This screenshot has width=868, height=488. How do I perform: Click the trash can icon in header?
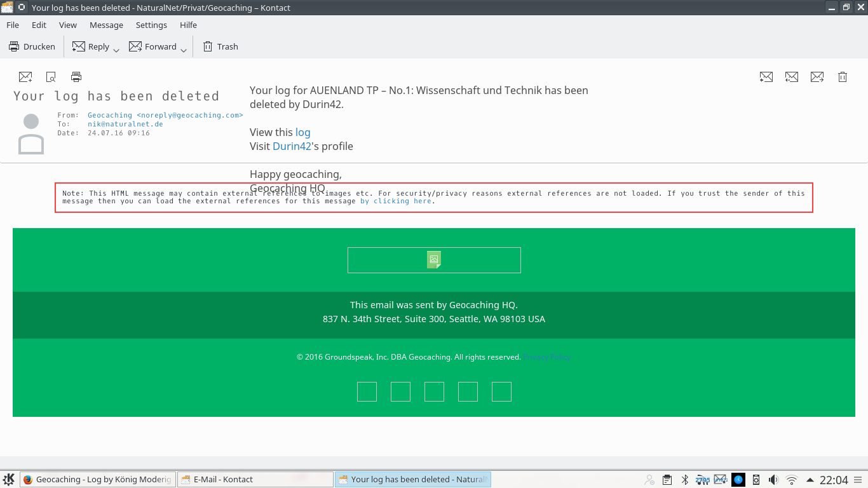843,77
